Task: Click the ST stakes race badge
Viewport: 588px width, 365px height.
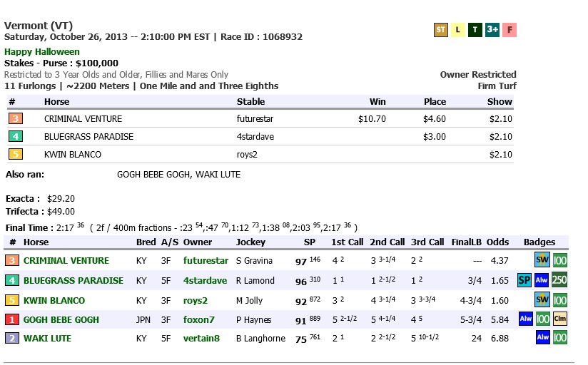Action: [x=440, y=30]
